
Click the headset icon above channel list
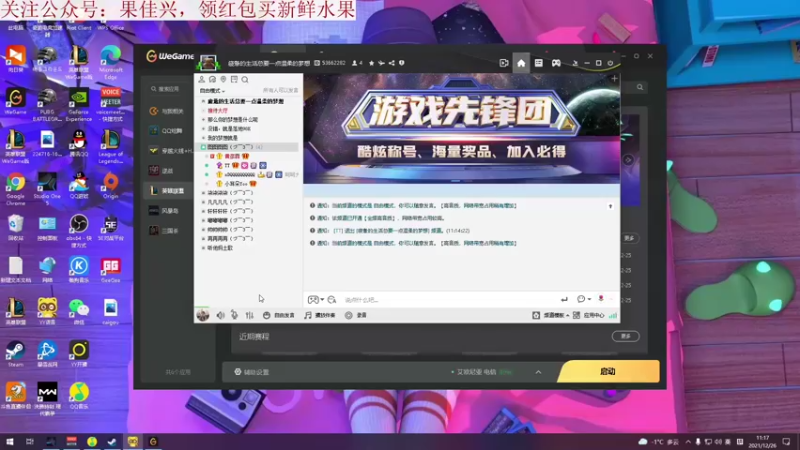point(212,80)
